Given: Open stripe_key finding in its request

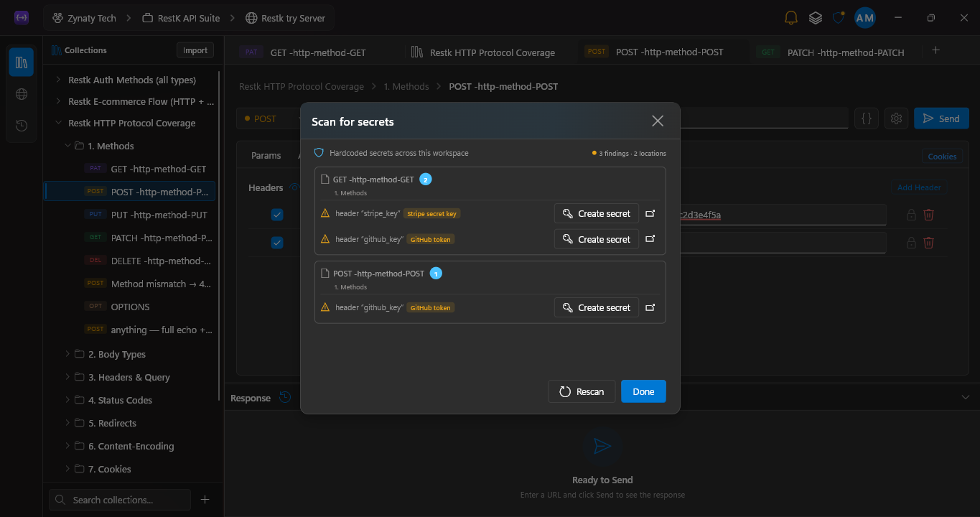Looking at the screenshot, I should [650, 213].
